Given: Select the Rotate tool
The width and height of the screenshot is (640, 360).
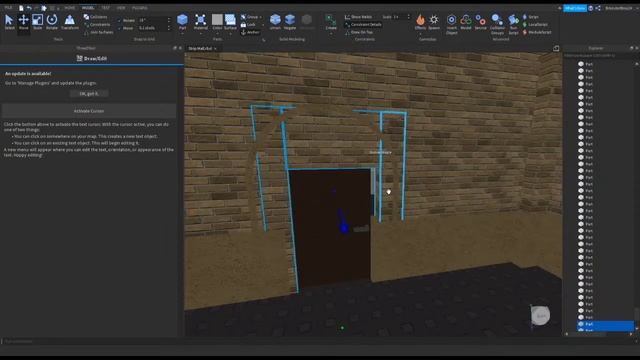Looking at the screenshot, I should [x=52, y=22].
